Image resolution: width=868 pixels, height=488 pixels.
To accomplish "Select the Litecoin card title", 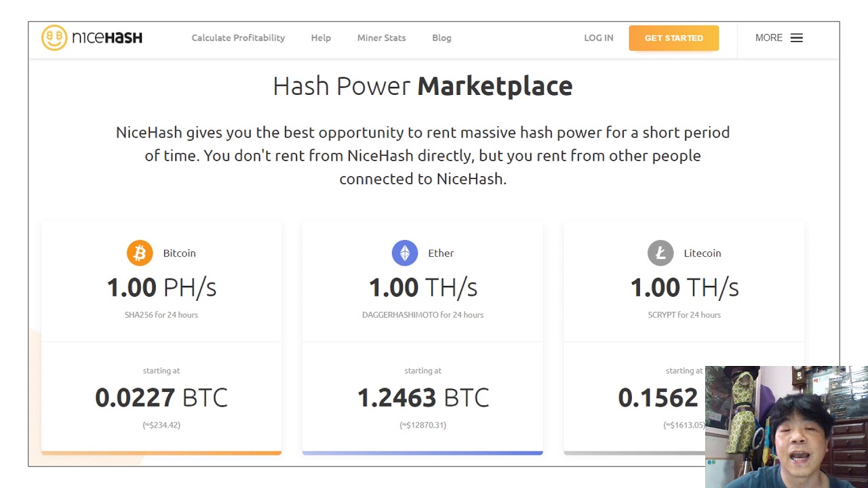I will pos(702,253).
